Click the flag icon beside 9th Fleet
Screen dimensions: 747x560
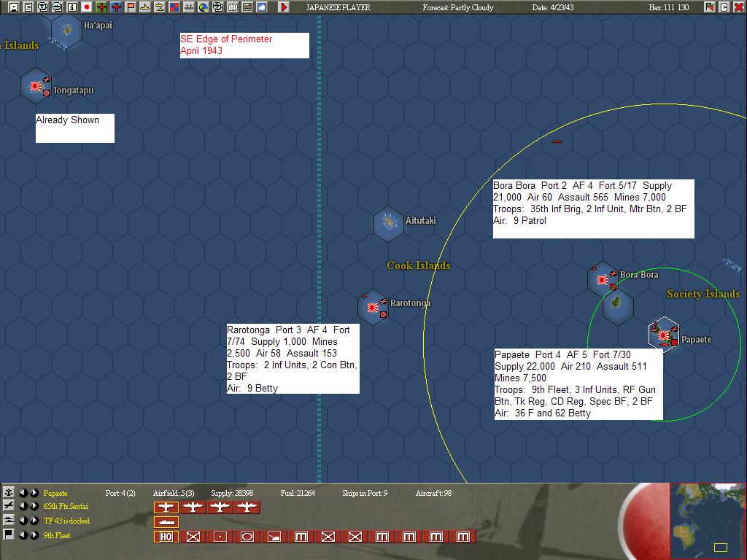8,534
